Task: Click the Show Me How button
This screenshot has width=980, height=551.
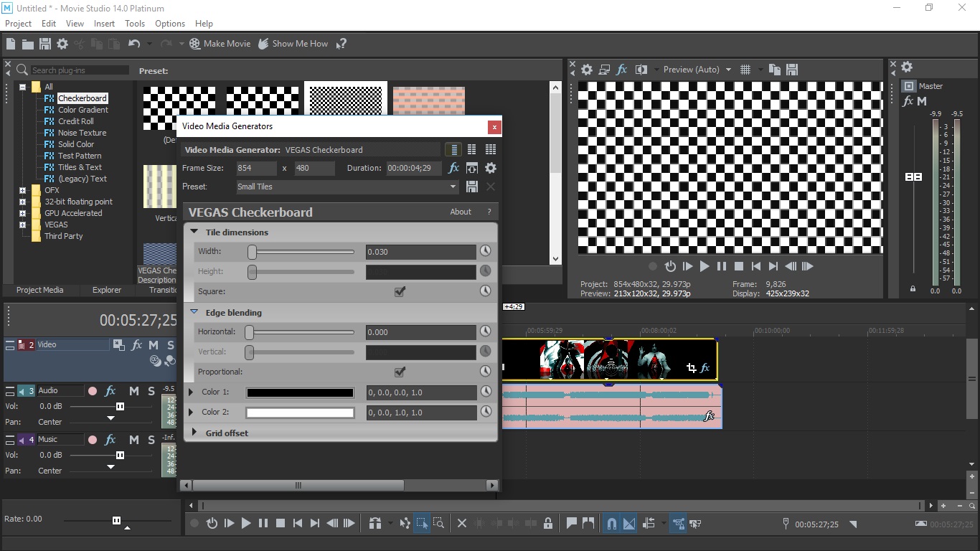Action: pyautogui.click(x=293, y=44)
